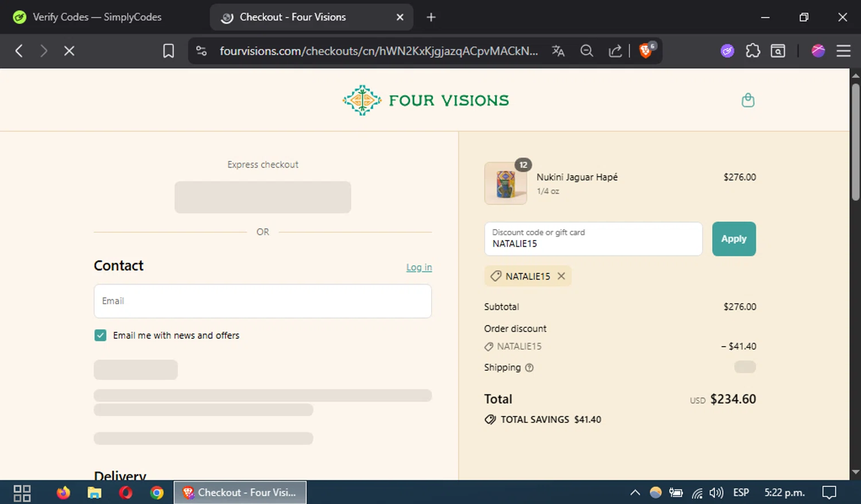Click the Wi-Fi network tray icon
Screen dimensions: 861x504
(x=697, y=493)
